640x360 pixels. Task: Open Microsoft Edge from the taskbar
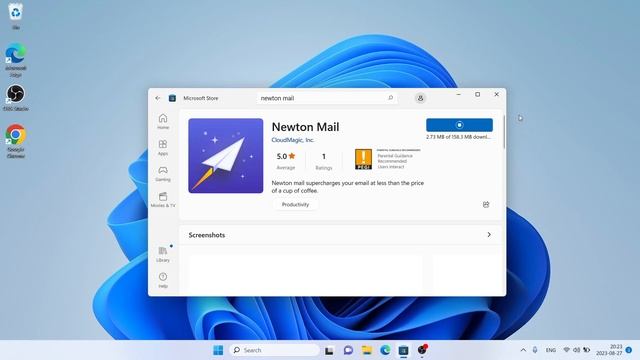pyautogui.click(x=385, y=350)
